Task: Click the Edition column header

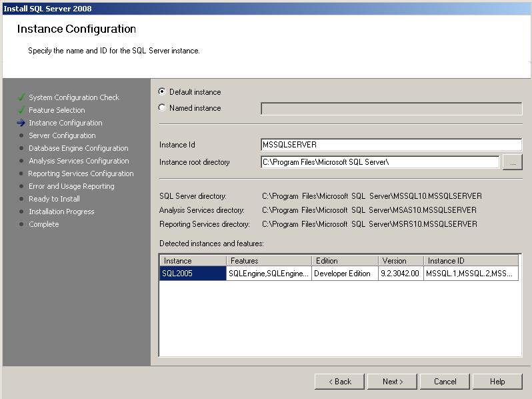Action: point(345,261)
